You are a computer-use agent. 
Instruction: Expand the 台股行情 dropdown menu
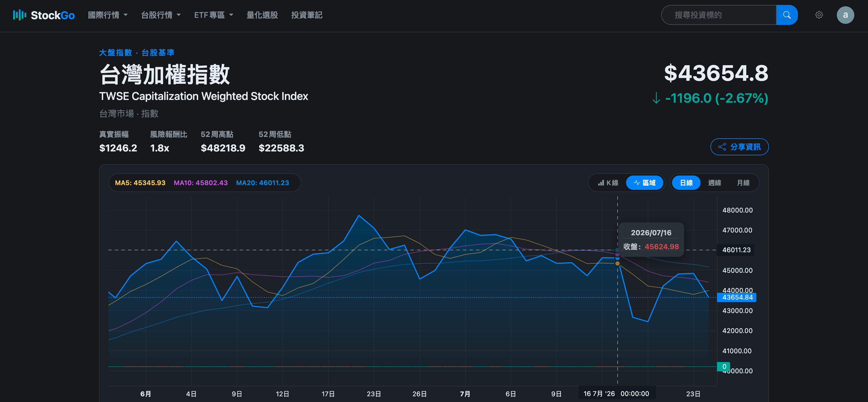(x=161, y=15)
